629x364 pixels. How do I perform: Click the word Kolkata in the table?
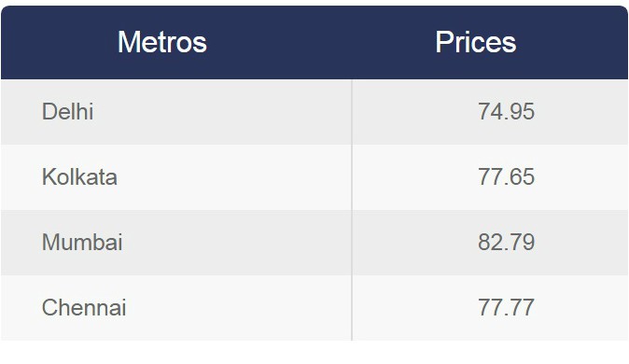(x=79, y=177)
